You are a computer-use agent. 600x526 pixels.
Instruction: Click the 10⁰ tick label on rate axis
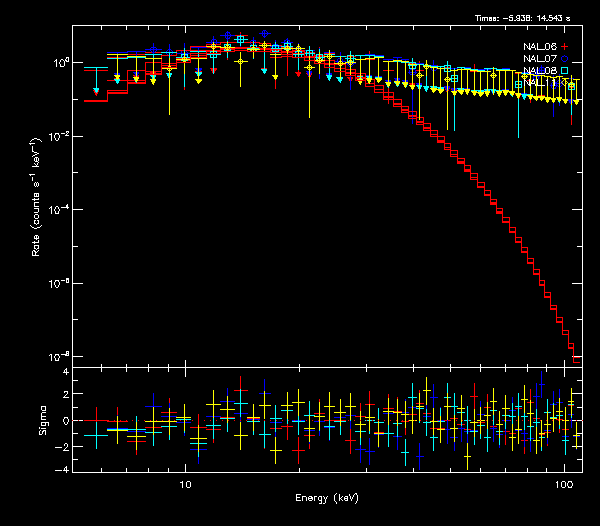[x=59, y=62]
